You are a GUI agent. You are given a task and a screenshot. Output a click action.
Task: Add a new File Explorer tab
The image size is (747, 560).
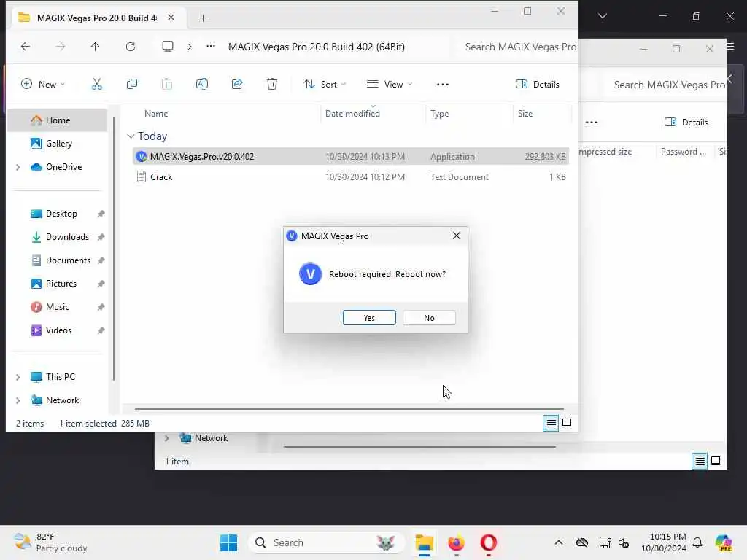click(203, 18)
